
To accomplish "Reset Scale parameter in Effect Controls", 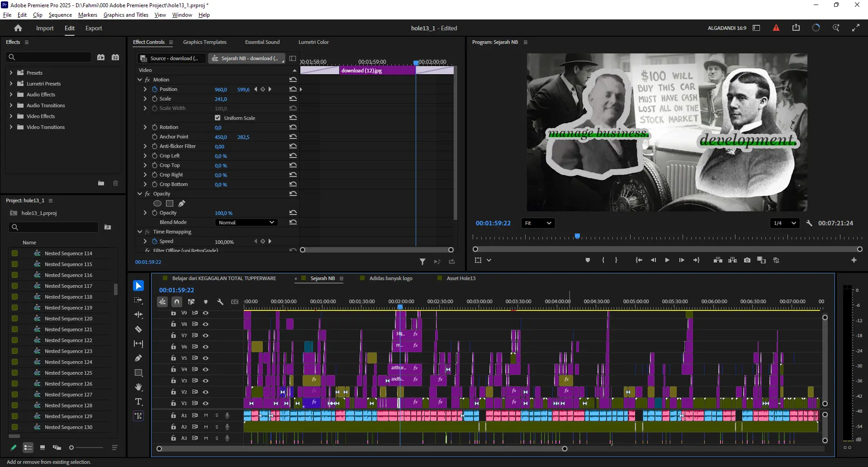I will tap(293, 99).
